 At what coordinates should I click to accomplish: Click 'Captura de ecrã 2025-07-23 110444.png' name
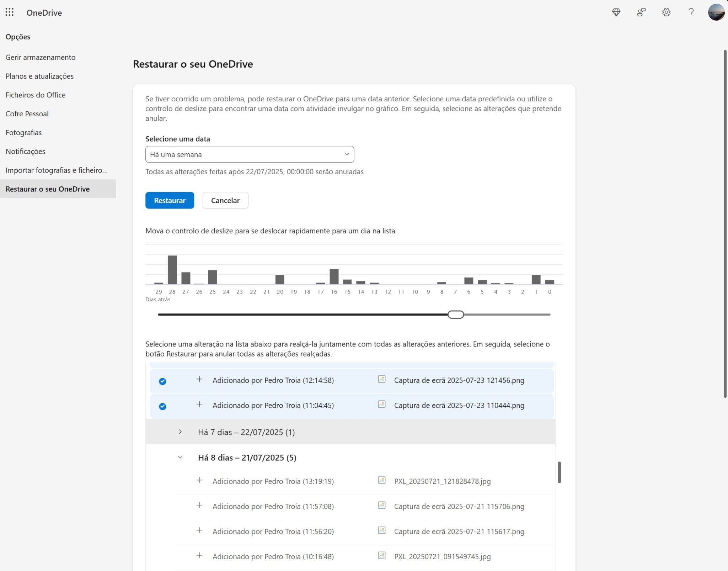459,406
